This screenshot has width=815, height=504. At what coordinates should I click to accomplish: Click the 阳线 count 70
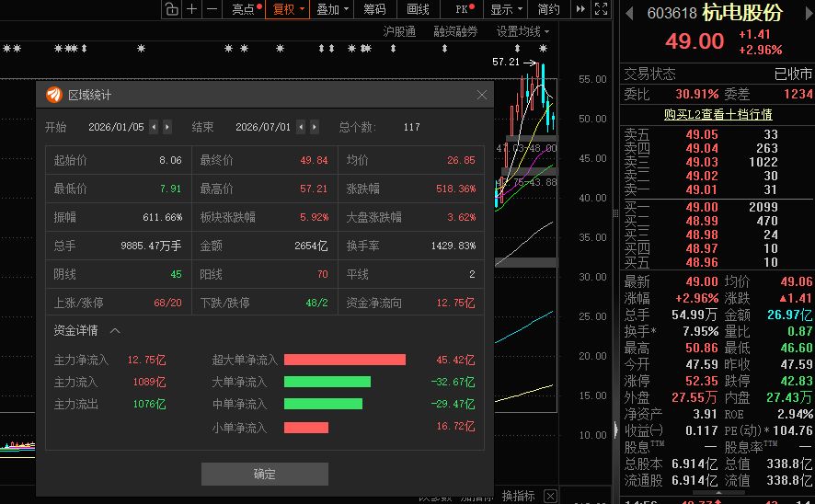point(322,274)
